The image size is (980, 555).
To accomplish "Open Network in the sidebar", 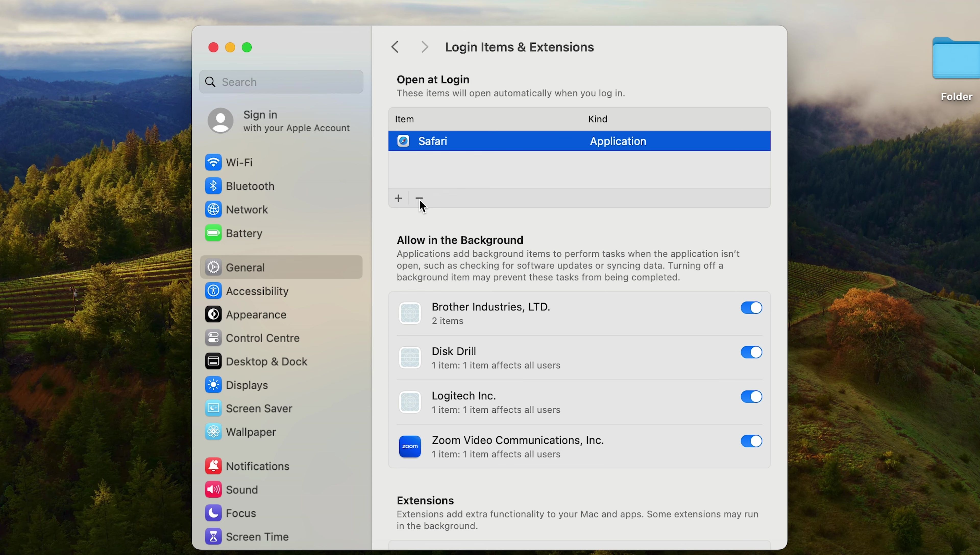I will pyautogui.click(x=281, y=210).
